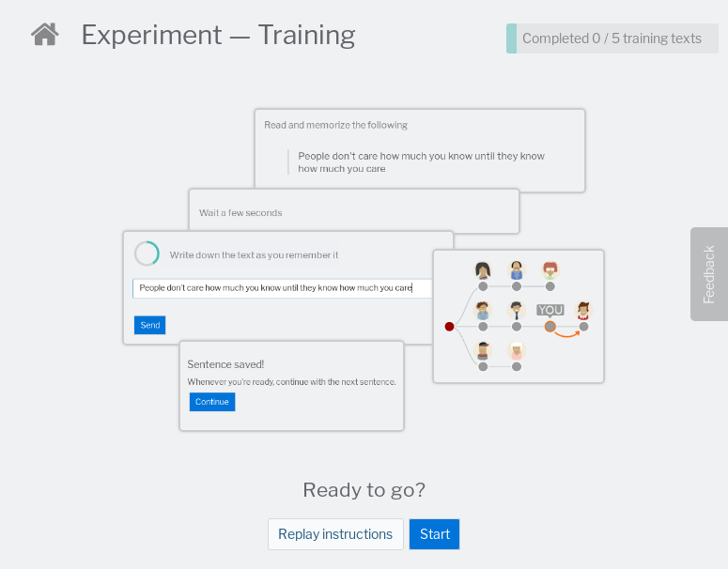Click the gray YOU label bubble
Image resolution: width=728 pixels, height=569 pixels.
coord(550,309)
